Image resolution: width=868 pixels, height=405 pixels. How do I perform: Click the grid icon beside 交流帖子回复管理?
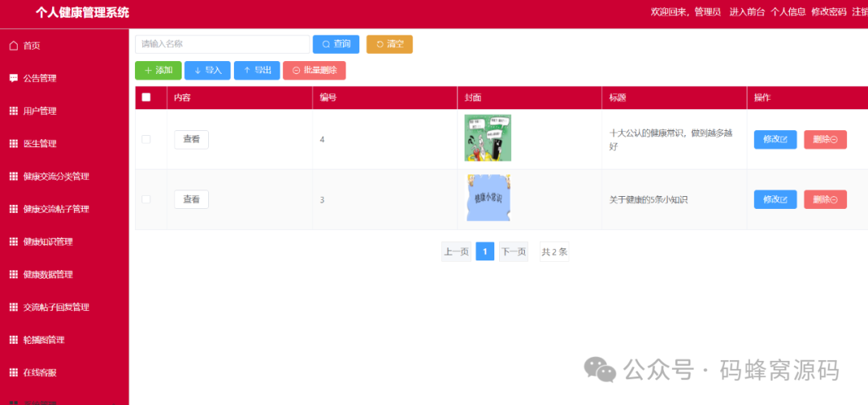[x=14, y=307]
